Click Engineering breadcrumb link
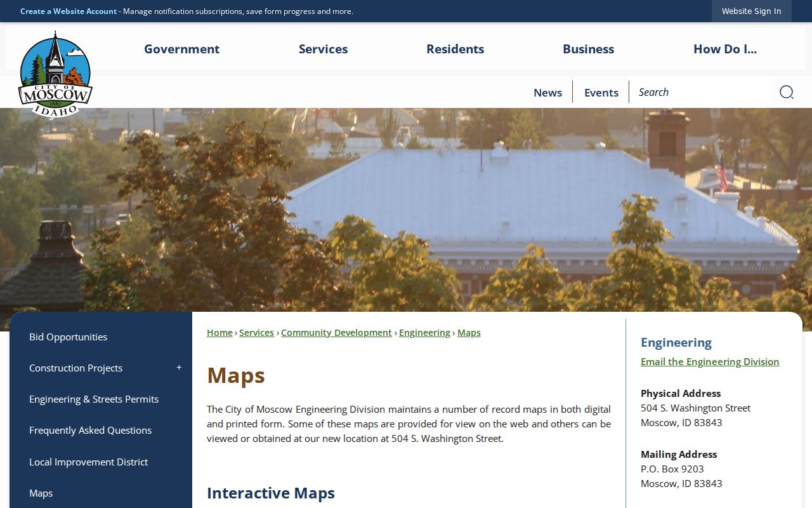Screen dimensions: 812x508 pos(424,332)
